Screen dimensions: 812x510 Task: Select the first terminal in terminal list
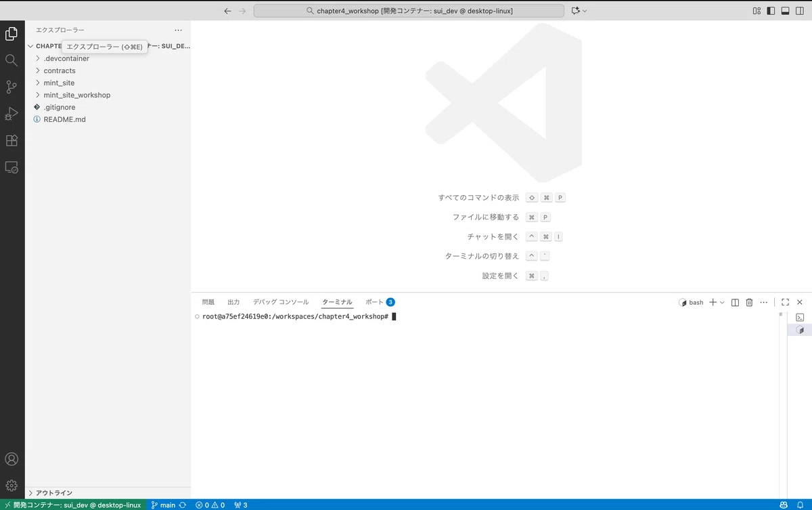pos(800,317)
